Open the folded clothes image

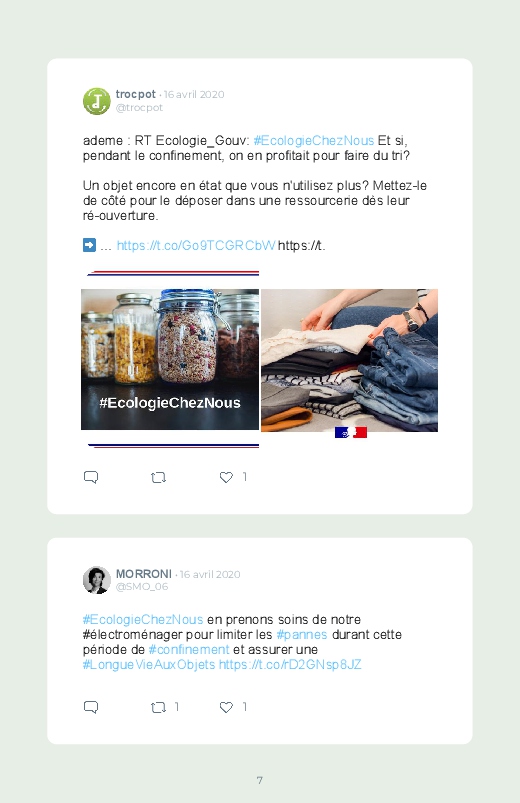coord(349,361)
